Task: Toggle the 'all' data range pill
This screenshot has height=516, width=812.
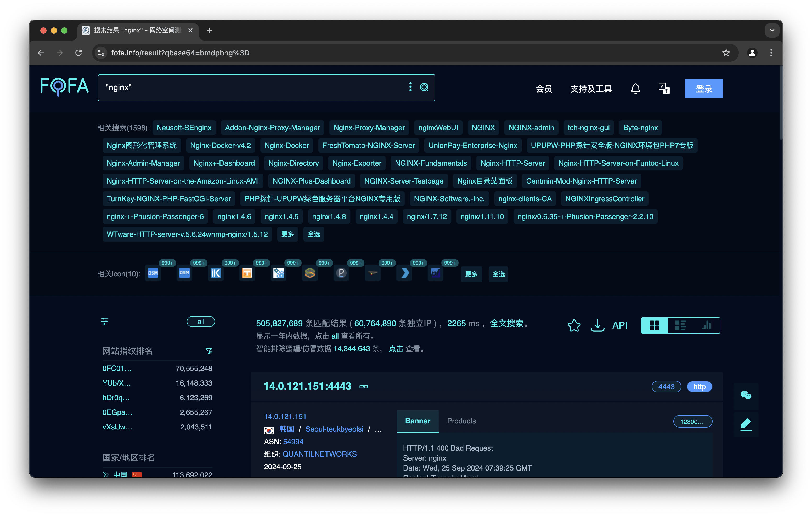Action: 201,322
